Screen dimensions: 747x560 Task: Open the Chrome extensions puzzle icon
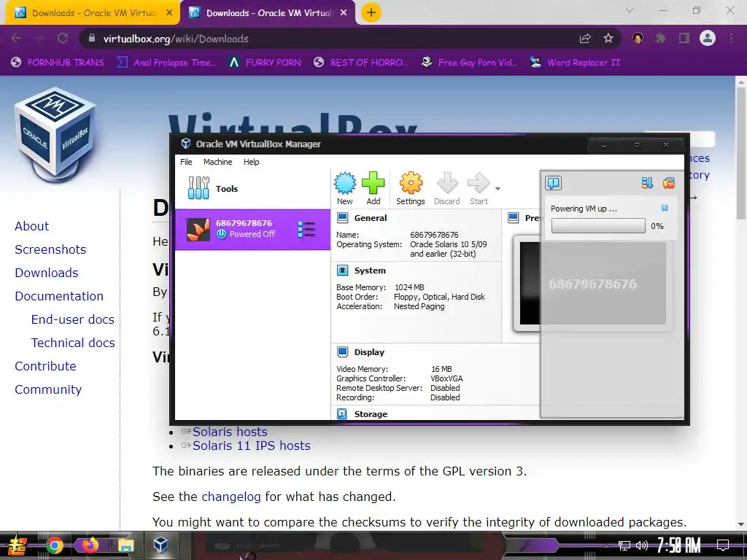(x=660, y=38)
